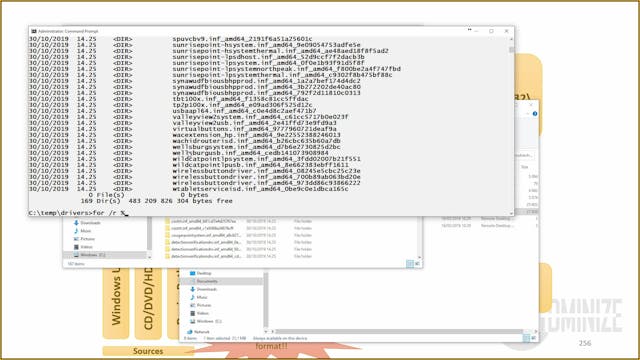640x360 pixels.
Task: Open Pictures in the 8-items Explorer window
Action: pyautogui.click(x=200, y=305)
